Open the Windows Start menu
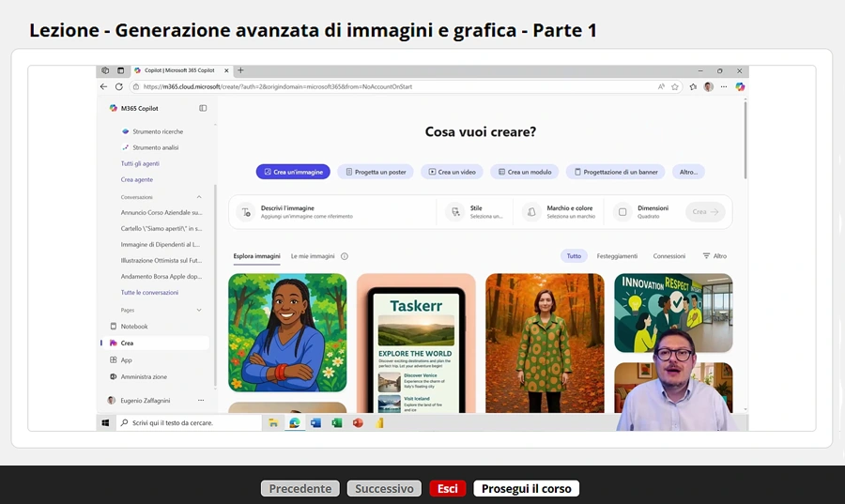 click(105, 423)
